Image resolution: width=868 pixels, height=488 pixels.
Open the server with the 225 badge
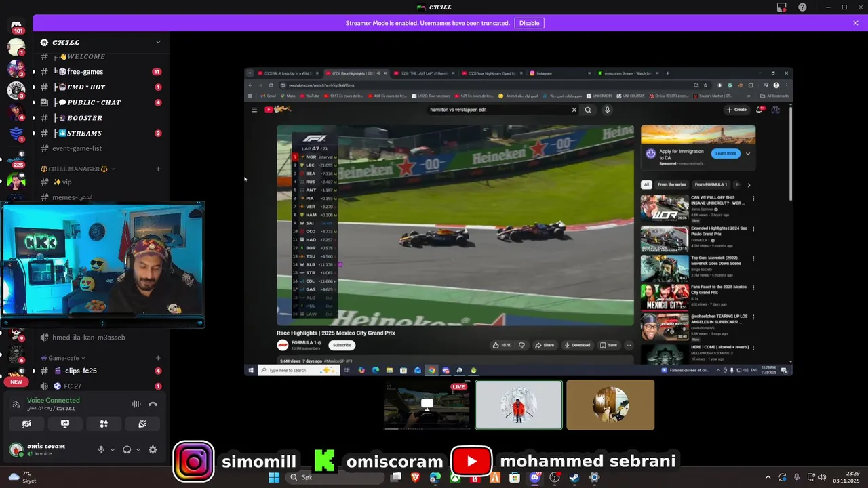tap(16, 160)
